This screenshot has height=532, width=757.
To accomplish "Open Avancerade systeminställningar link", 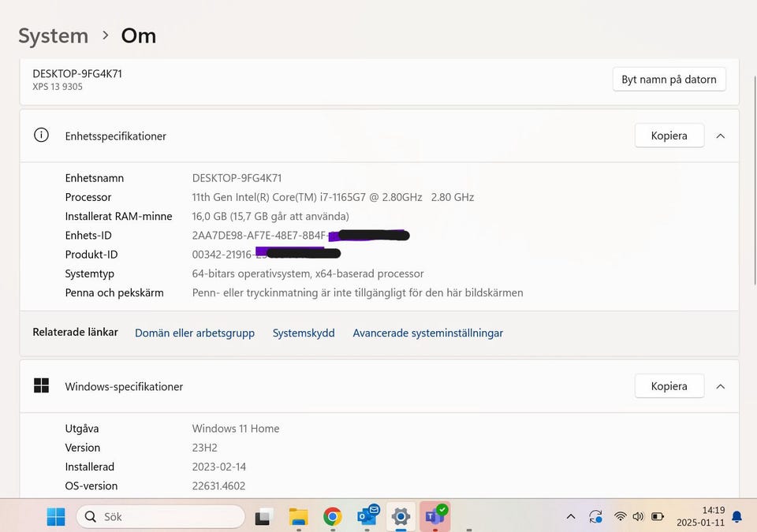I will tap(427, 333).
